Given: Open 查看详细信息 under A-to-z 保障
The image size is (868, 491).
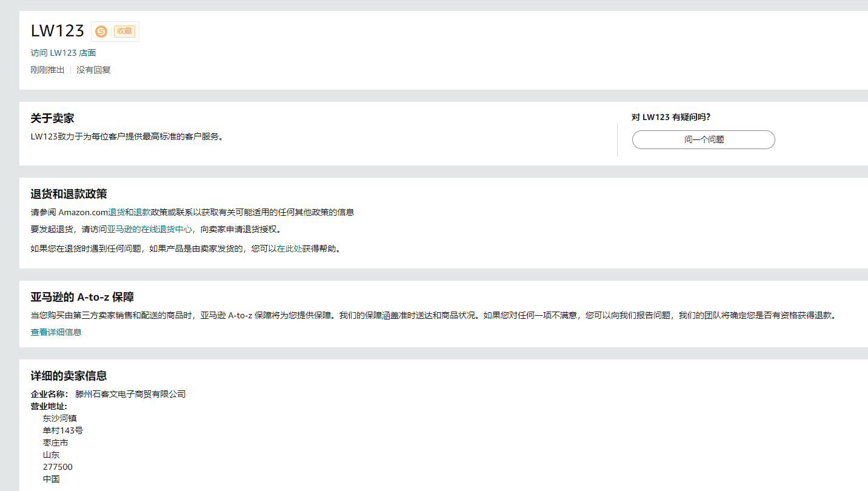Looking at the screenshot, I should pyautogui.click(x=56, y=332).
